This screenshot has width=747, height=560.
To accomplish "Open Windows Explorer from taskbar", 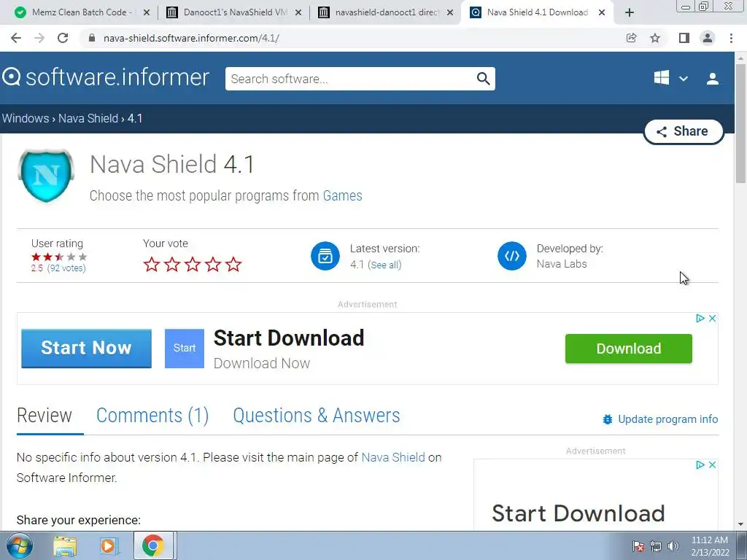I will pos(65,546).
